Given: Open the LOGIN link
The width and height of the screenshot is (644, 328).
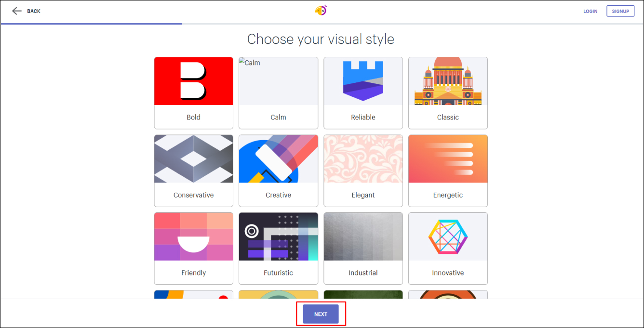Looking at the screenshot, I should (590, 11).
